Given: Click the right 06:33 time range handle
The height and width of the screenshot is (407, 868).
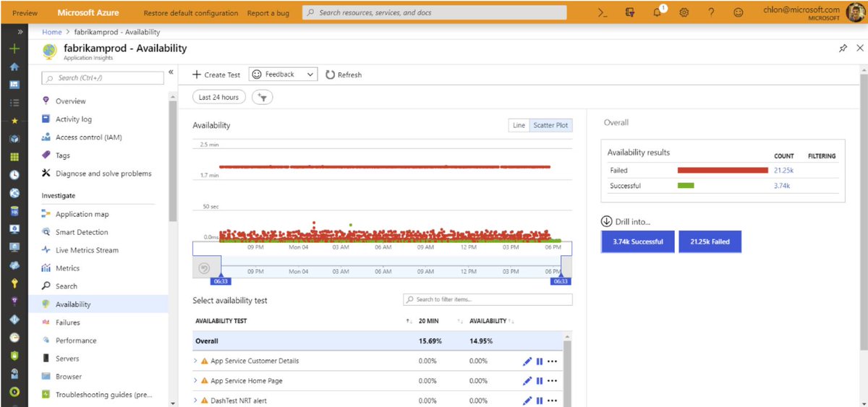Looking at the screenshot, I should [561, 281].
